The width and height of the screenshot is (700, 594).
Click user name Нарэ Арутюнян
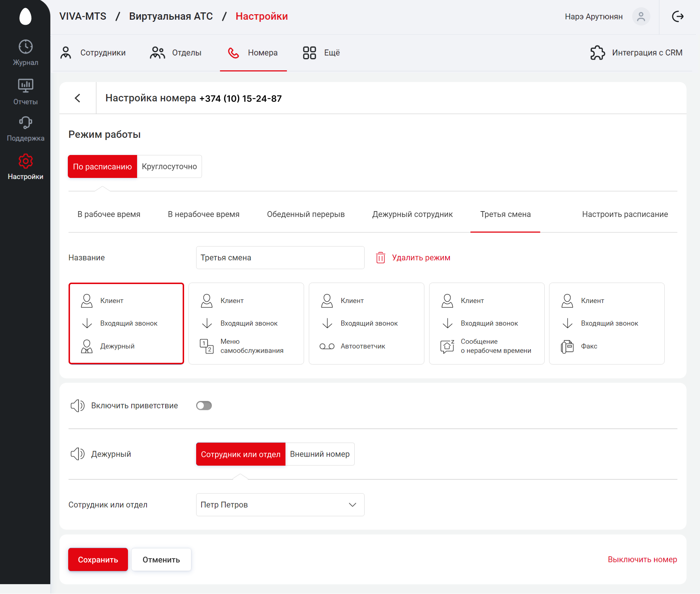(x=594, y=17)
